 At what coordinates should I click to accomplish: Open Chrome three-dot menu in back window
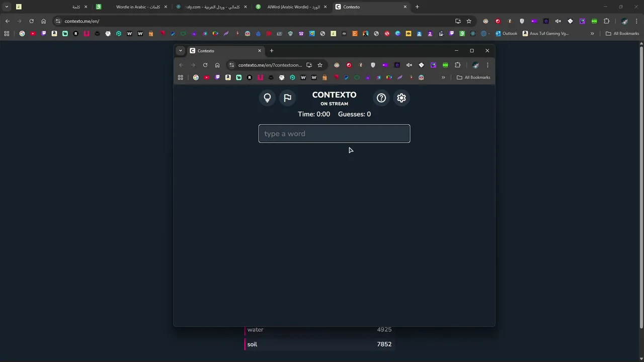point(636,21)
